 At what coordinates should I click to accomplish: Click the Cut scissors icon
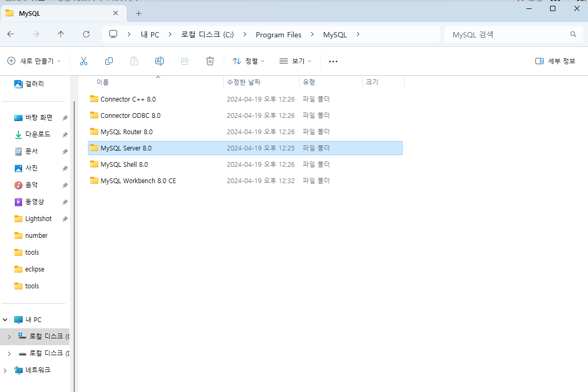[x=84, y=61]
